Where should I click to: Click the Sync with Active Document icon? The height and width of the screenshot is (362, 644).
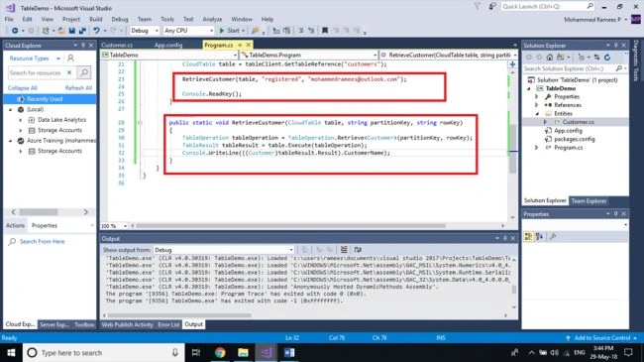click(x=596, y=58)
